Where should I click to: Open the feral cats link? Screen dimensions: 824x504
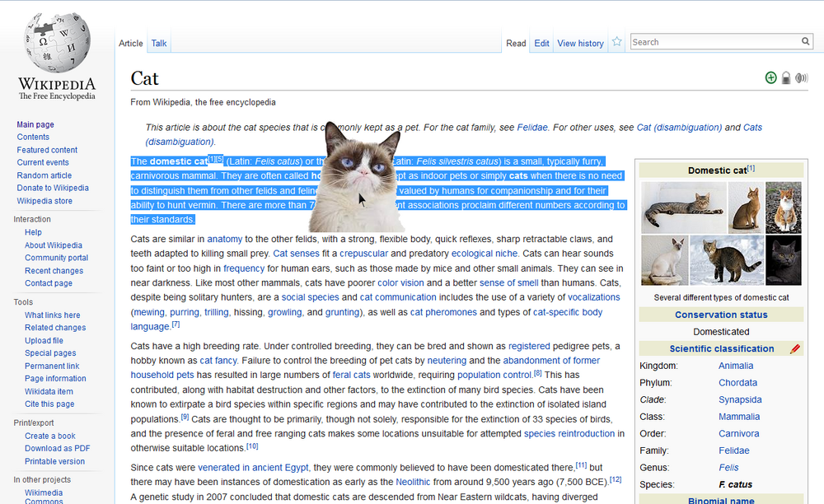pyautogui.click(x=351, y=375)
